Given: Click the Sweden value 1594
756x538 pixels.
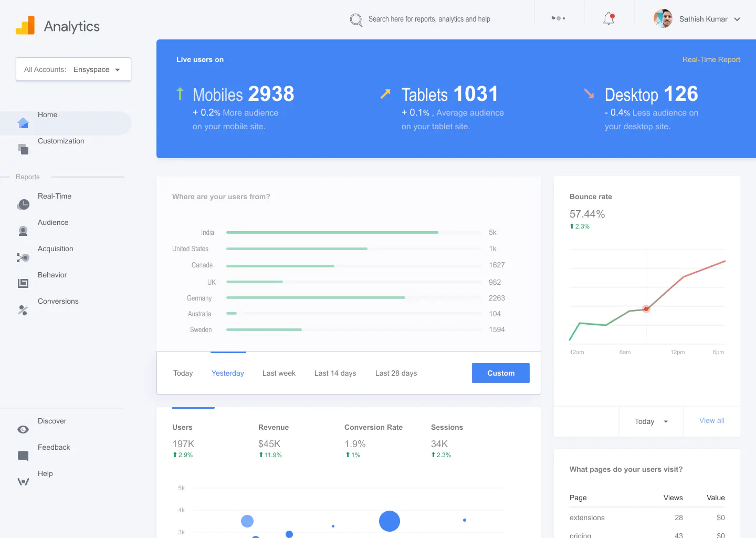Looking at the screenshot, I should (x=497, y=329).
